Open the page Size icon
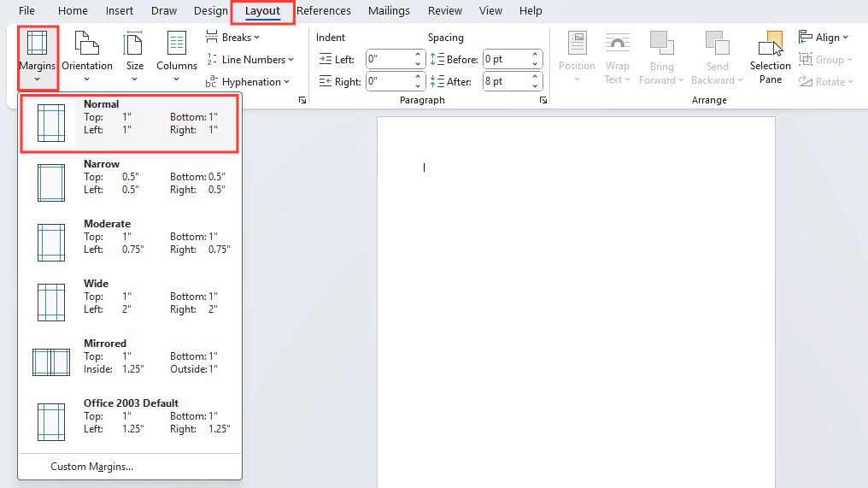Image resolution: width=868 pixels, height=488 pixels. (x=134, y=44)
